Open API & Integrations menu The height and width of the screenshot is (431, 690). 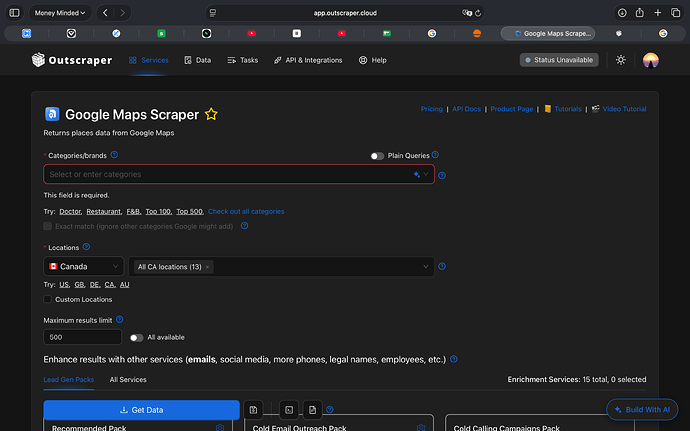point(308,60)
